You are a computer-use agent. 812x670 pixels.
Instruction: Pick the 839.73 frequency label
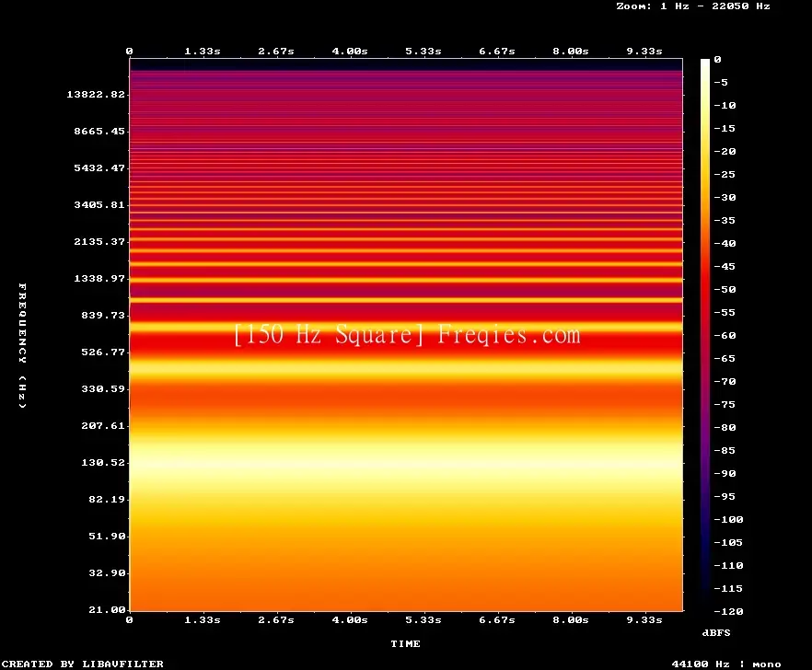(x=103, y=315)
